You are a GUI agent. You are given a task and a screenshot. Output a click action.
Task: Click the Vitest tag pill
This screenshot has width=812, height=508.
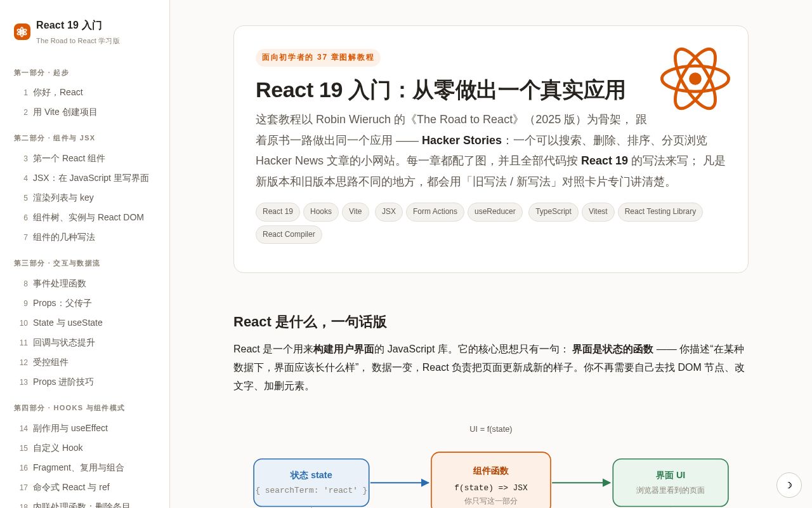click(598, 211)
